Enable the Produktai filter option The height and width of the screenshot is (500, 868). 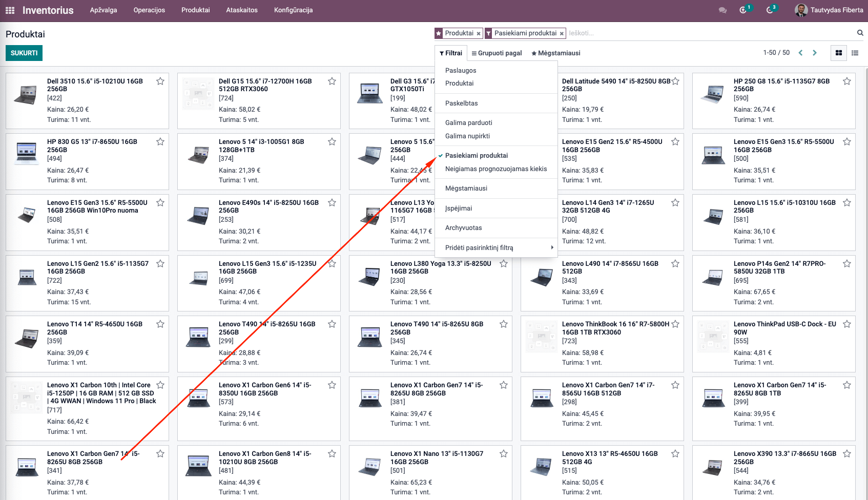coord(496,84)
